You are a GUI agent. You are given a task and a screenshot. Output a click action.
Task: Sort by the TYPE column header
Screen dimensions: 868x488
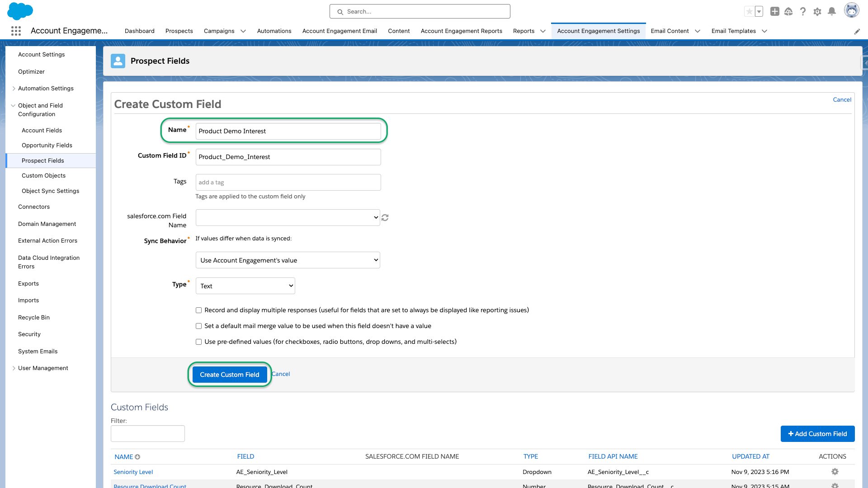[x=531, y=457]
